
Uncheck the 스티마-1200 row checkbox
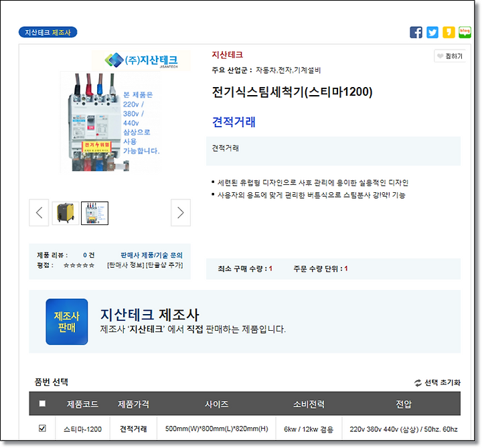pyautogui.click(x=42, y=429)
